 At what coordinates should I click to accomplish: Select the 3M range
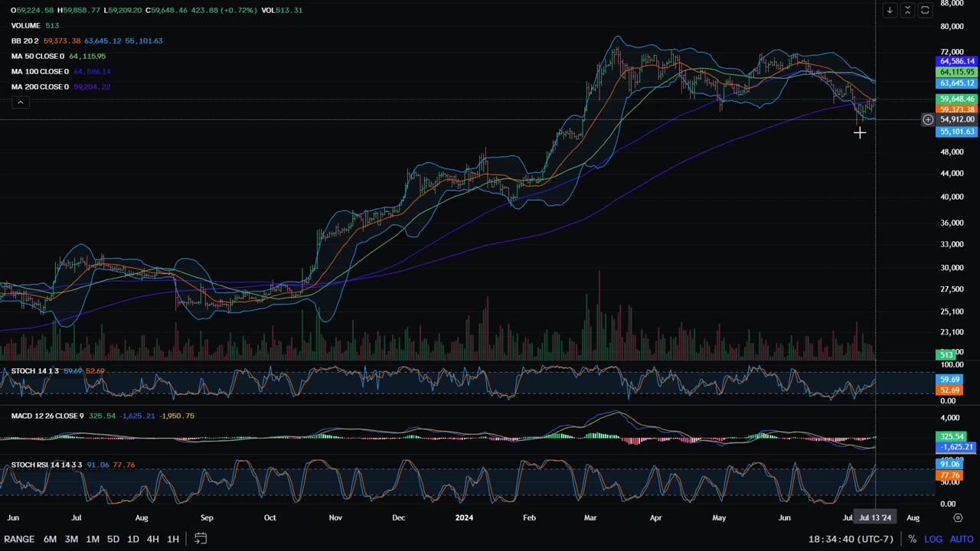click(x=71, y=540)
